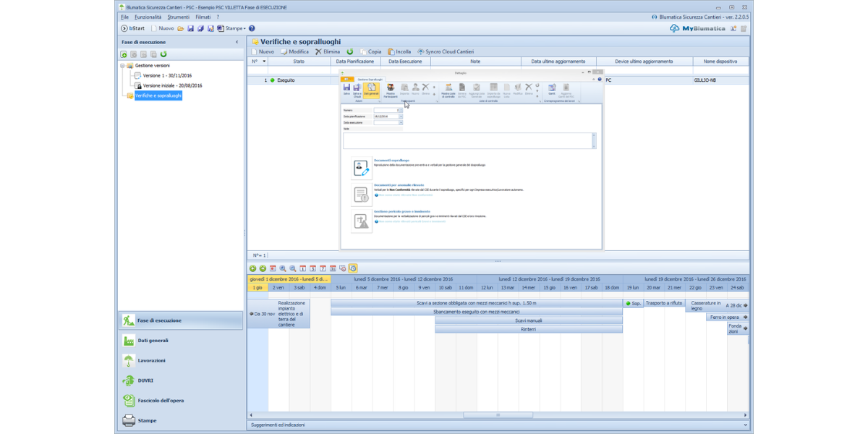Screen dimensions: 868x434
Task: Collapse the Gestione versioni tree node
Action: [x=123, y=65]
